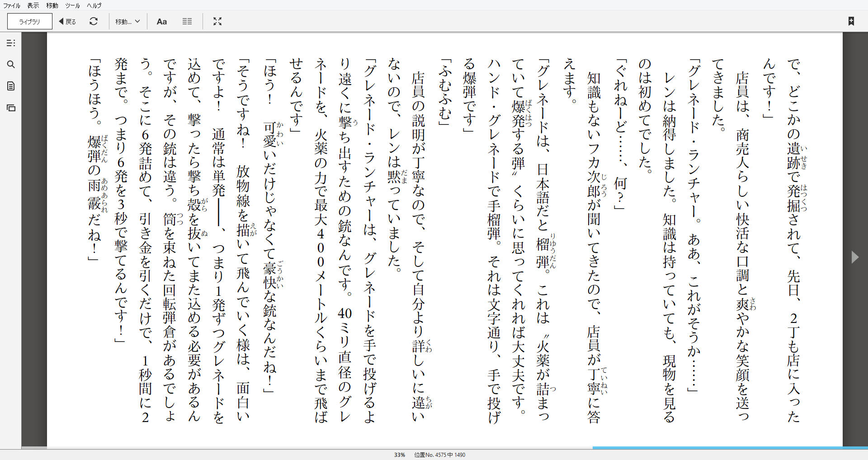Open the search magnifier in sidebar

coord(11,65)
